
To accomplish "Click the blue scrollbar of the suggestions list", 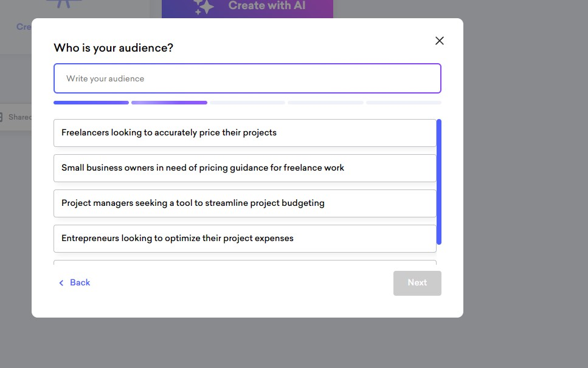I will [439, 182].
